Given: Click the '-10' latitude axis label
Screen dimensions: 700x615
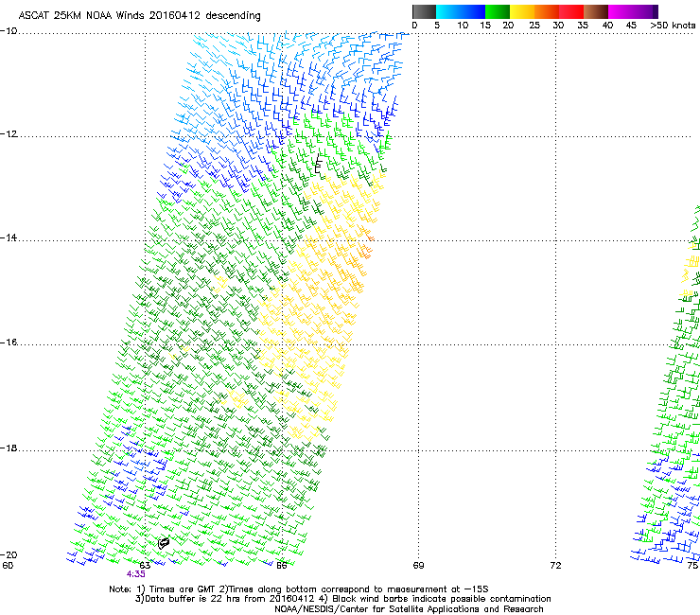Looking at the screenshot, I should [x=9, y=31].
